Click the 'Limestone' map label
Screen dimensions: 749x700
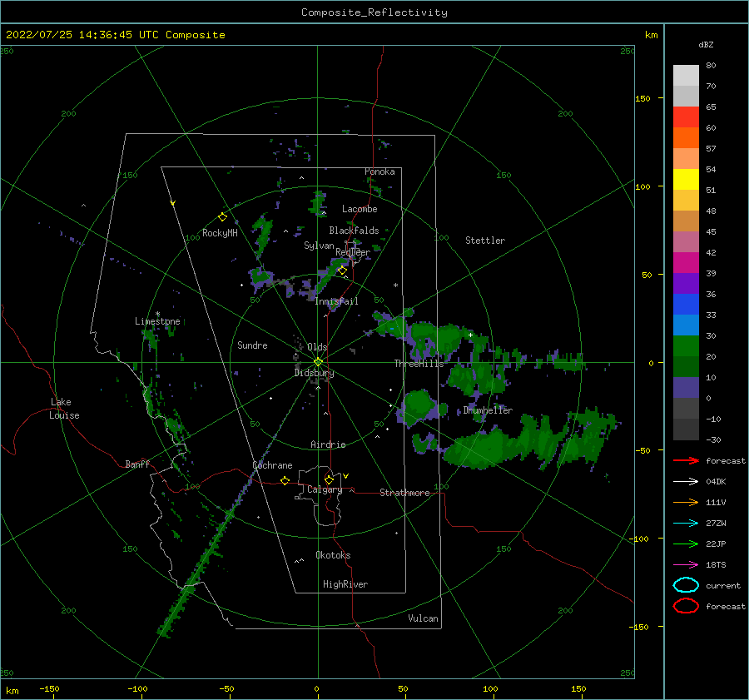[x=157, y=321]
